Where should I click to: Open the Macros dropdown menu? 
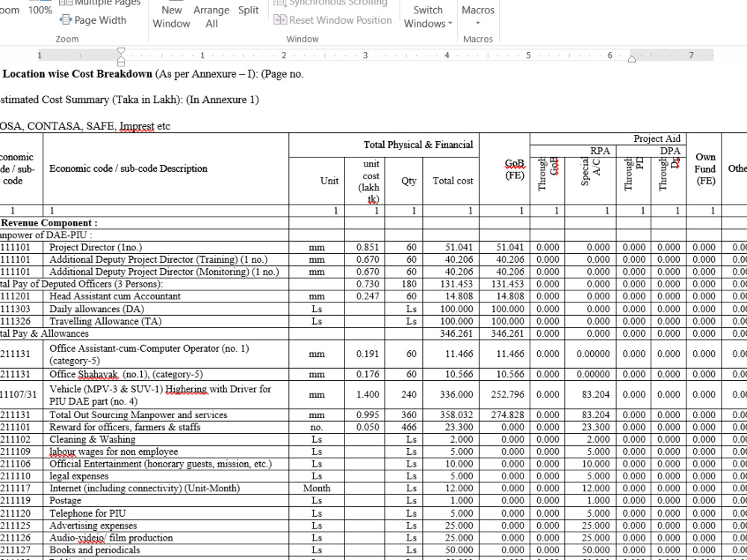click(x=478, y=16)
